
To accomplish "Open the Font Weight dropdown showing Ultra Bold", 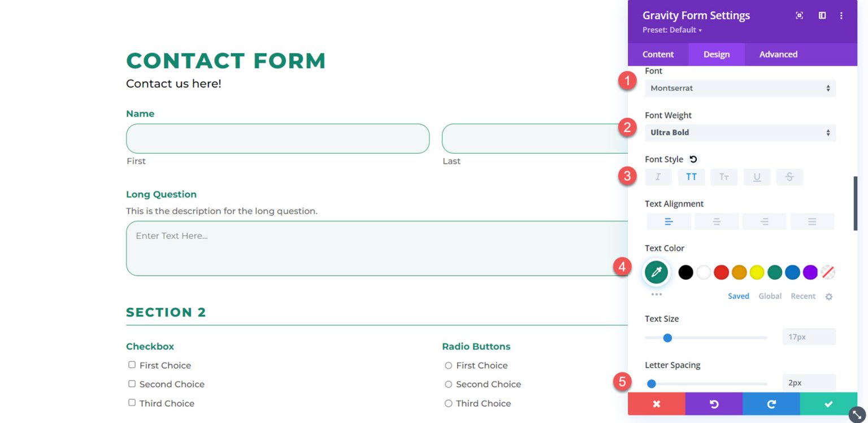I will click(740, 132).
